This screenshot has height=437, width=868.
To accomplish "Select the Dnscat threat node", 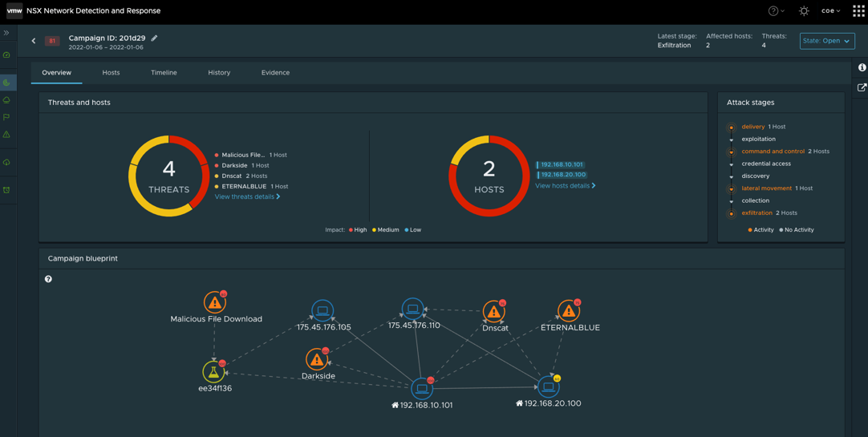I will click(x=494, y=311).
